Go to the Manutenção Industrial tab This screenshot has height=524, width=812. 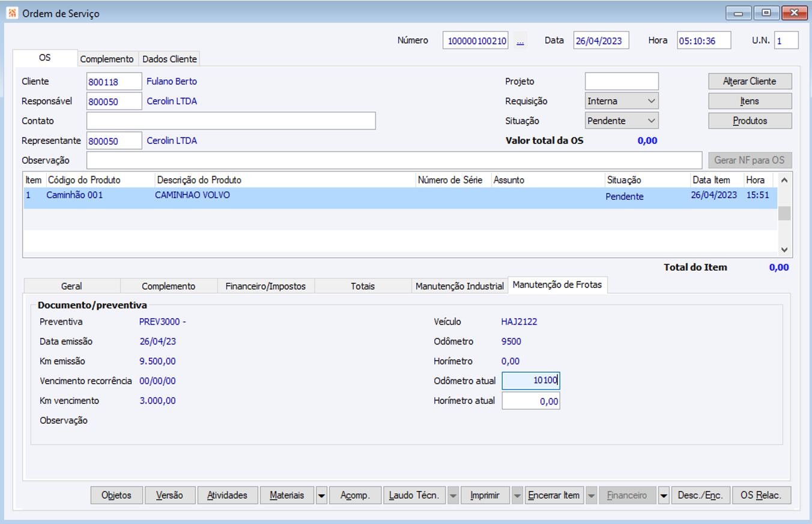[x=459, y=286]
